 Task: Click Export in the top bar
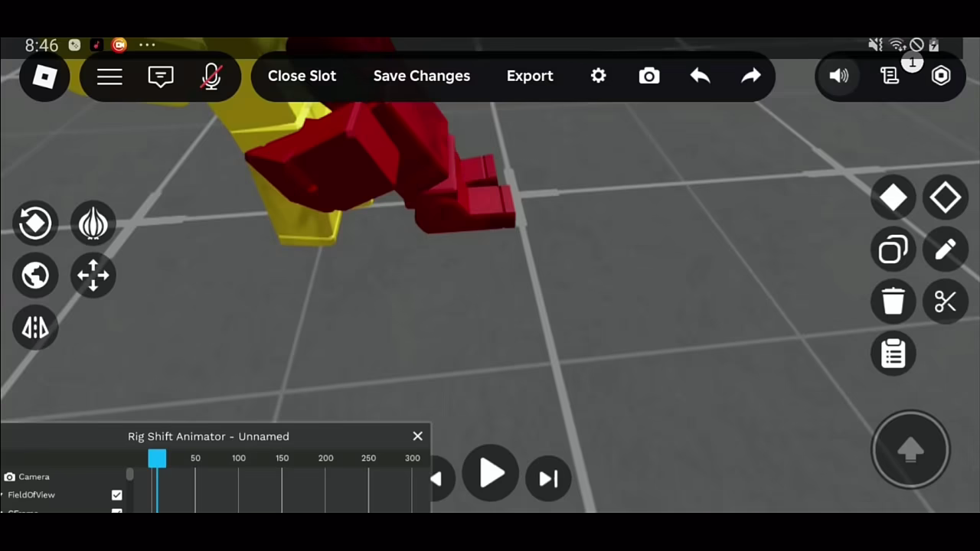pyautogui.click(x=530, y=76)
